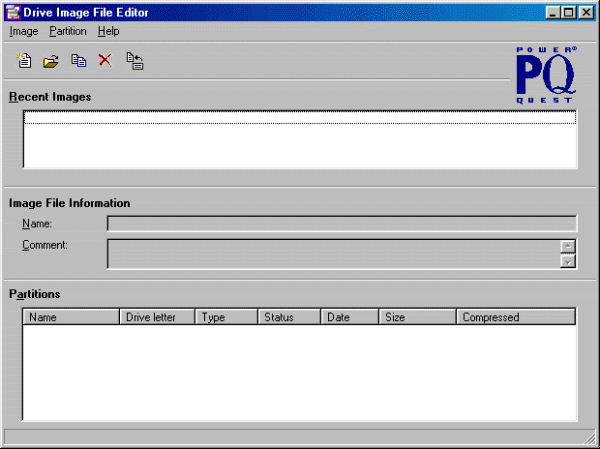Click the red X delete icon
This screenshot has height=449, width=600.
pyautogui.click(x=105, y=60)
